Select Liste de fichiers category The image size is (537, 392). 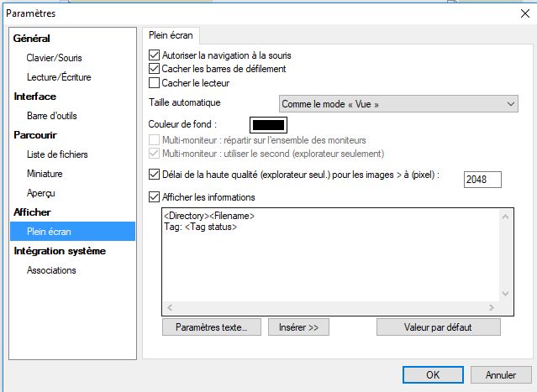click(x=57, y=154)
